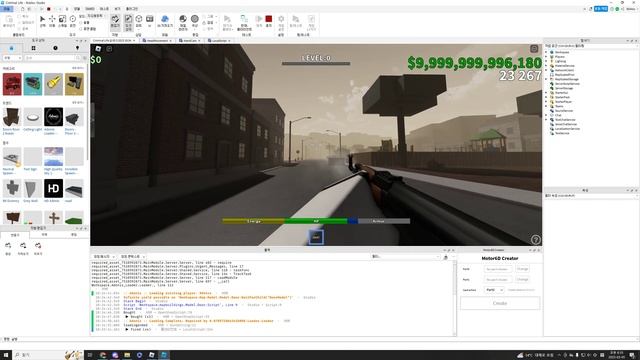Choose the Move tool in the ribbon
The width and height of the screenshot is (640, 360).
(52, 21)
